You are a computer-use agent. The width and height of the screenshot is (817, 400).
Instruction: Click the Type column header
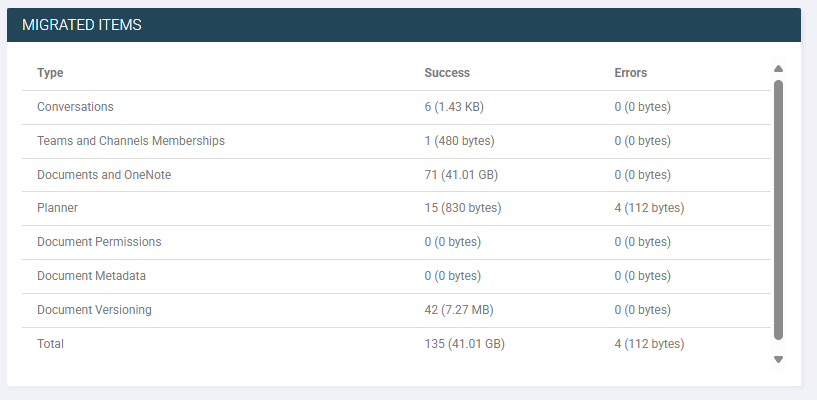coord(50,73)
